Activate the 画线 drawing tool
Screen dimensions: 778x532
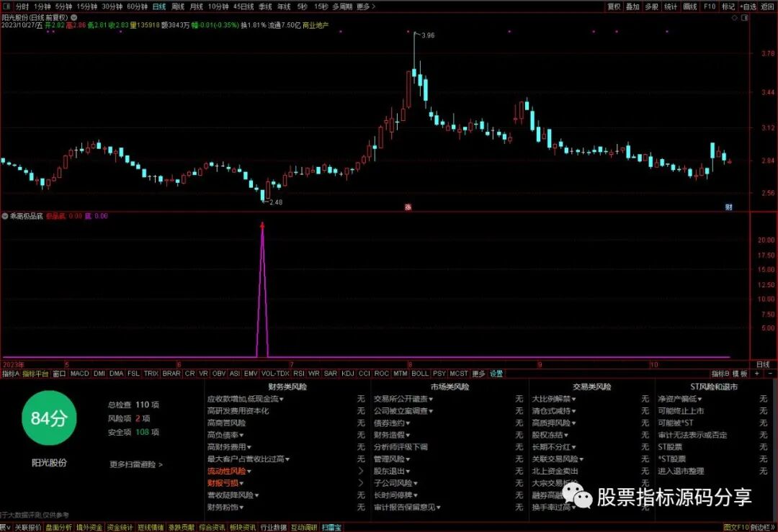(689, 6)
